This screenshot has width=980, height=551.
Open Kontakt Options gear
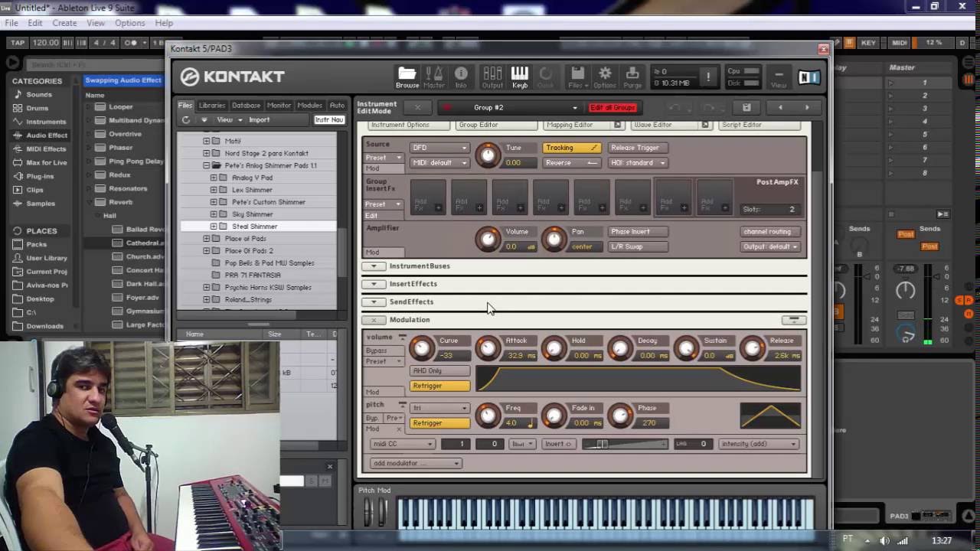click(605, 77)
